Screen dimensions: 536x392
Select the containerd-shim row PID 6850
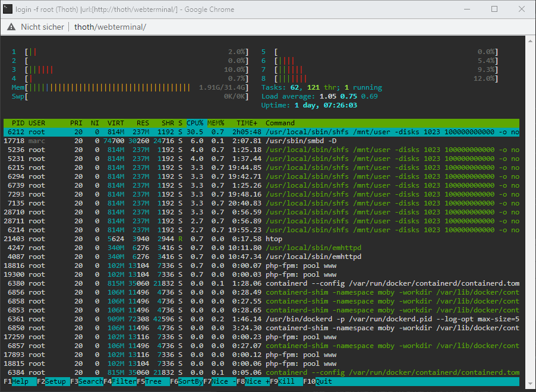261,328
